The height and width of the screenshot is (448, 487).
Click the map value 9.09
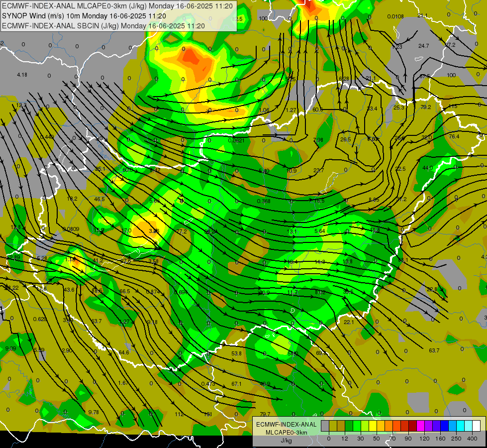tap(10, 348)
